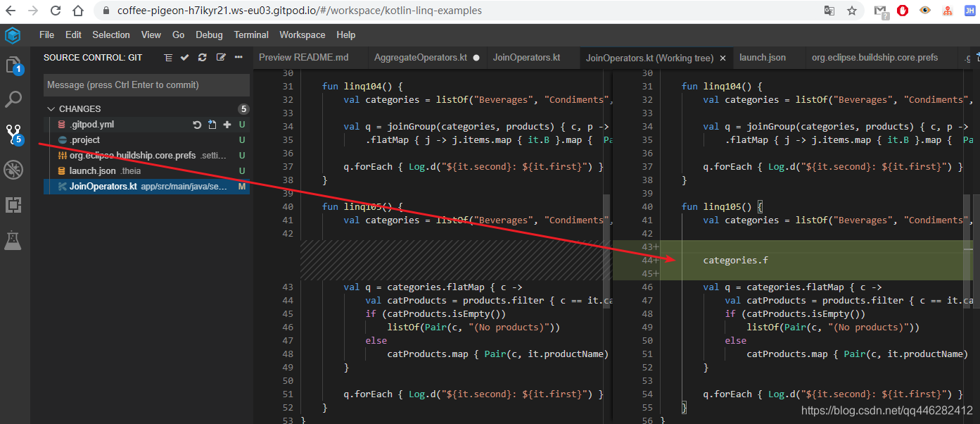Open the Terminal menu

tap(251, 35)
